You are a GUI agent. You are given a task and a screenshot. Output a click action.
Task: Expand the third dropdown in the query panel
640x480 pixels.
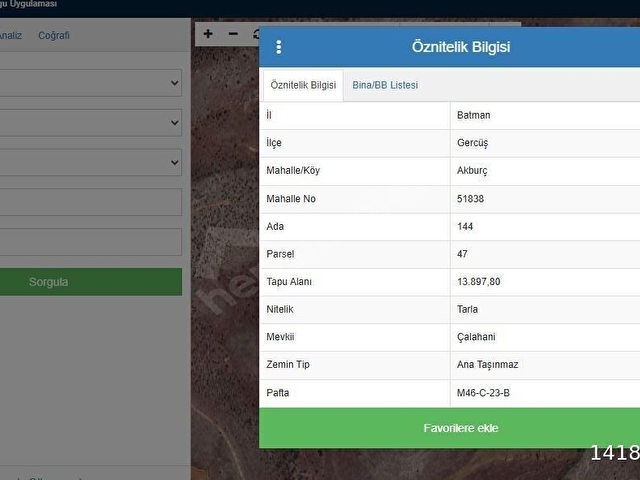point(91,162)
